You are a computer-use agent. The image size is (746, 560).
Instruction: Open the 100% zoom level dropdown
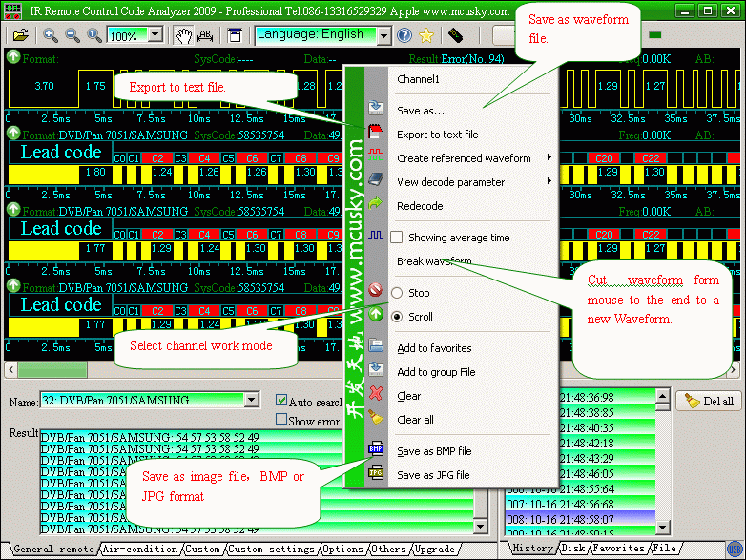point(155,35)
